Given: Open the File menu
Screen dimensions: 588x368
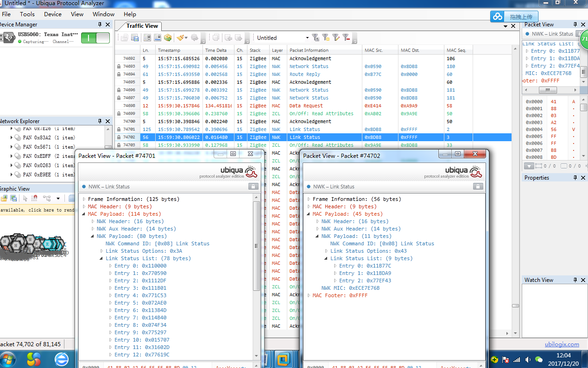Looking at the screenshot, I should [6, 14].
